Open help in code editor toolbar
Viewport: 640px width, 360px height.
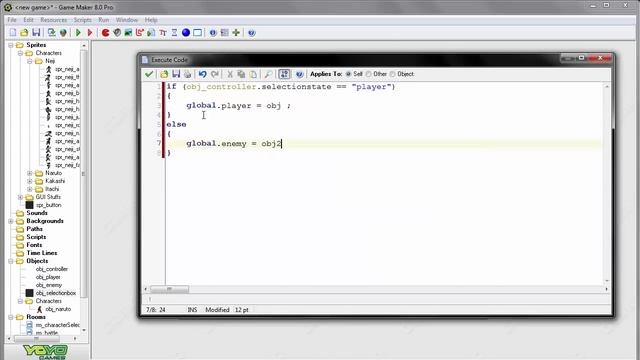tap(299, 74)
